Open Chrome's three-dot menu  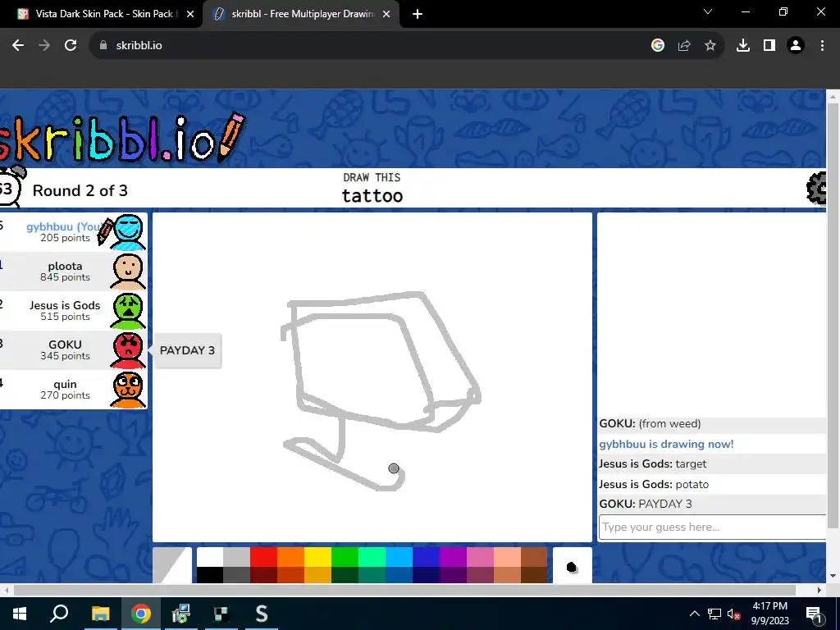coord(822,46)
